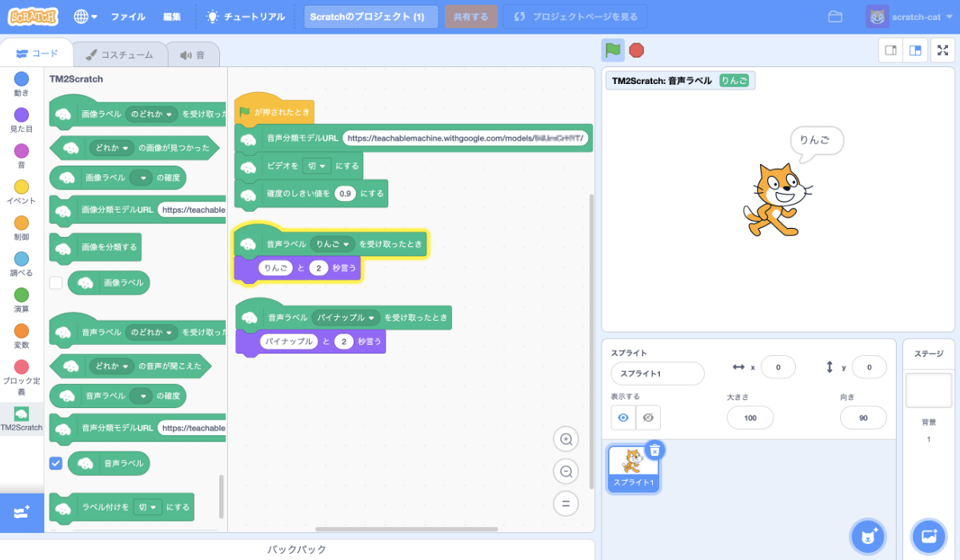This screenshot has height=560, width=960.
Task: Click the project title field
Action: tap(371, 17)
